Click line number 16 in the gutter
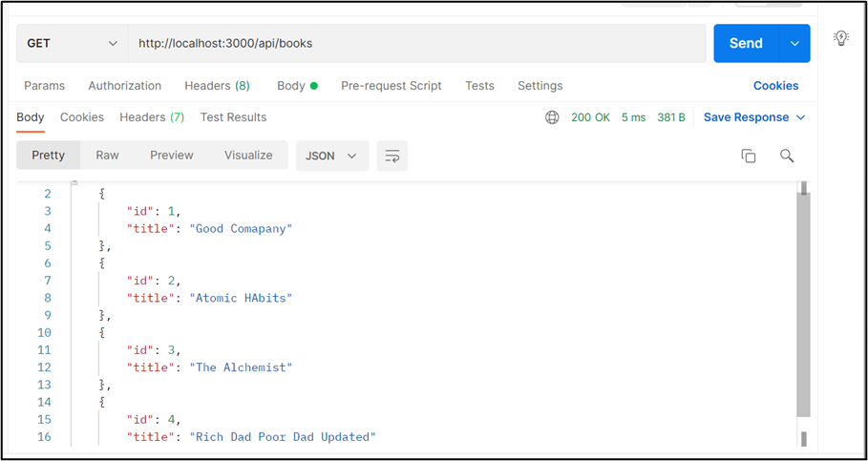 click(x=44, y=436)
